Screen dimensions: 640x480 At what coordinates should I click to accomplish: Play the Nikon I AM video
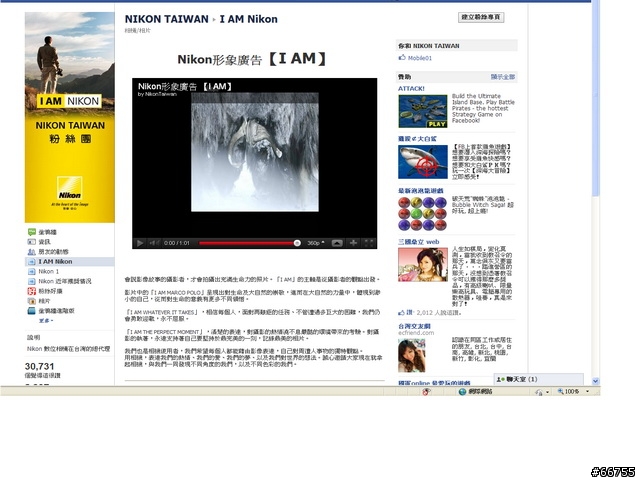tap(140, 243)
